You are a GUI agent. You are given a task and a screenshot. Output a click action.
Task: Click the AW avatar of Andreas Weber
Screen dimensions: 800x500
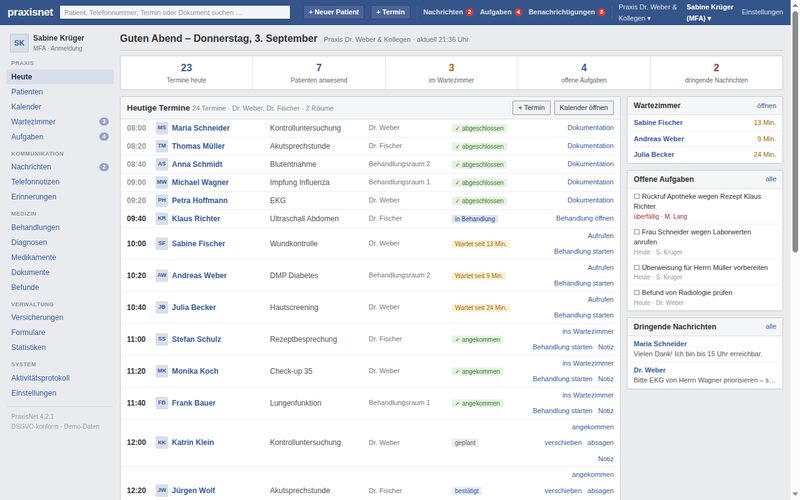click(162, 275)
